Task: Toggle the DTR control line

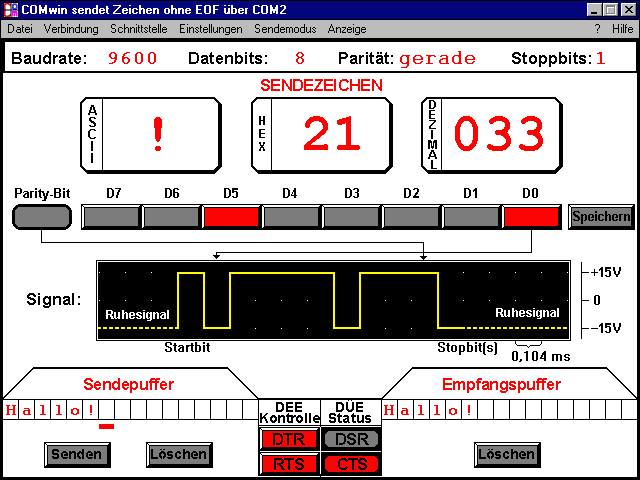Action: 289,439
